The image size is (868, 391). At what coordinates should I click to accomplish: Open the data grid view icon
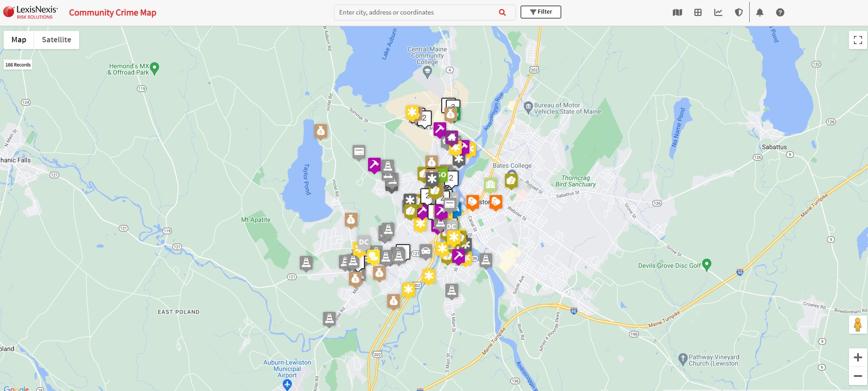click(x=698, y=13)
